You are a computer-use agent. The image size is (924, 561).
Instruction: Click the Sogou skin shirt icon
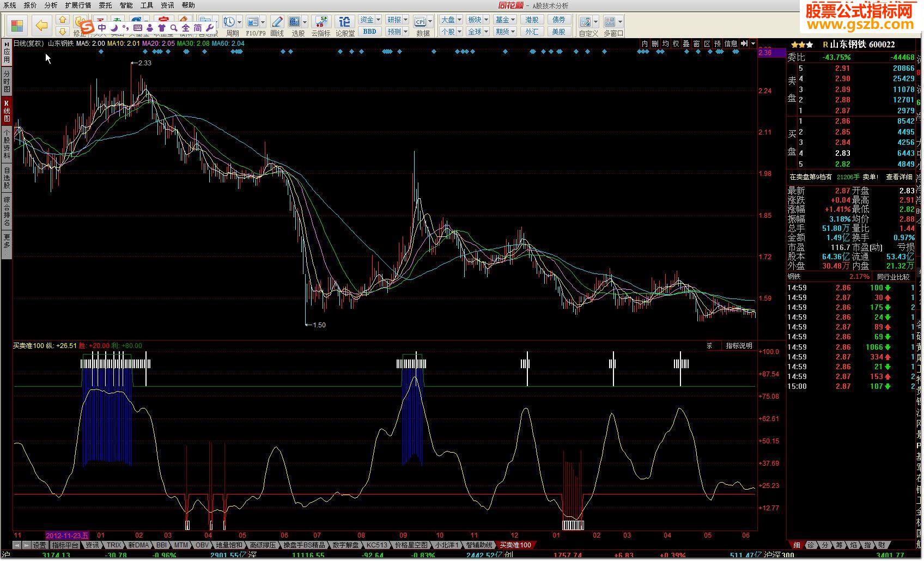tap(162, 27)
